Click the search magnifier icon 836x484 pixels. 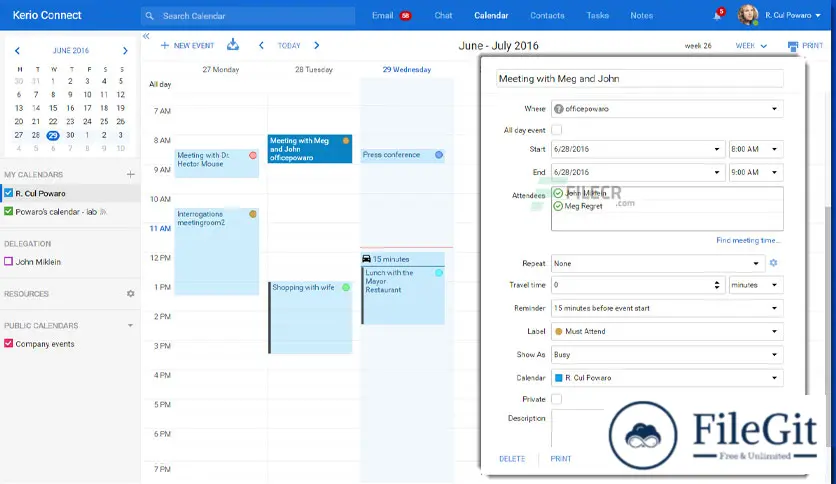pos(149,16)
